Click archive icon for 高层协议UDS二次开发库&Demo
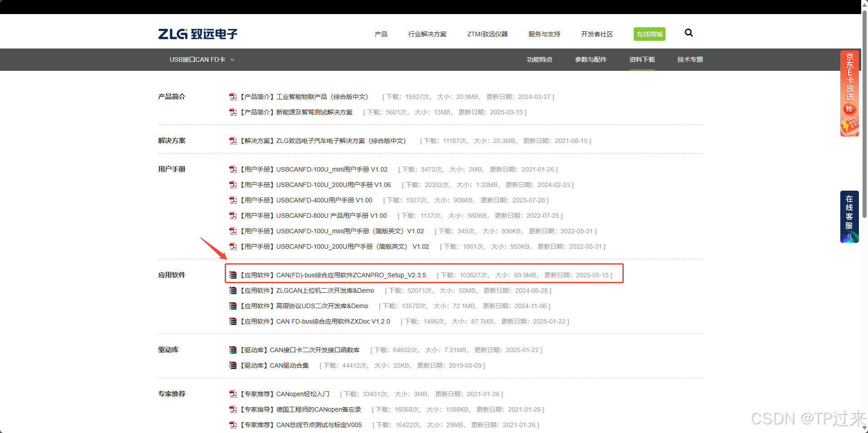Screen dimensions: 868x433 click(x=233, y=306)
